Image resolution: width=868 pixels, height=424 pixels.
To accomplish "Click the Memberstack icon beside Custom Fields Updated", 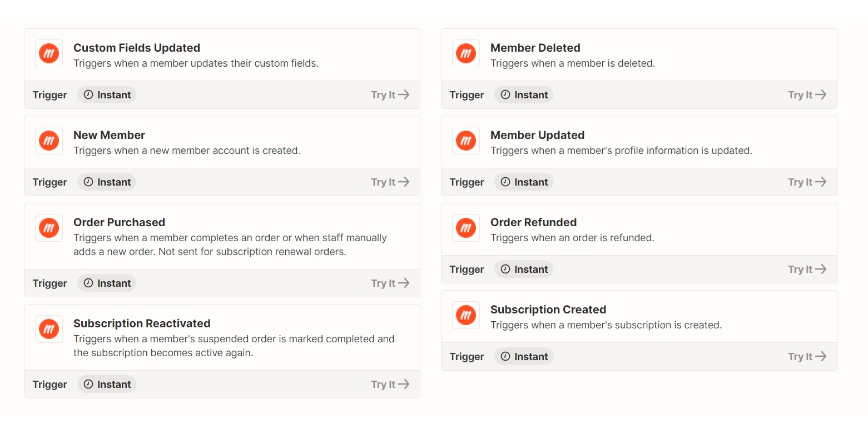I will [48, 53].
